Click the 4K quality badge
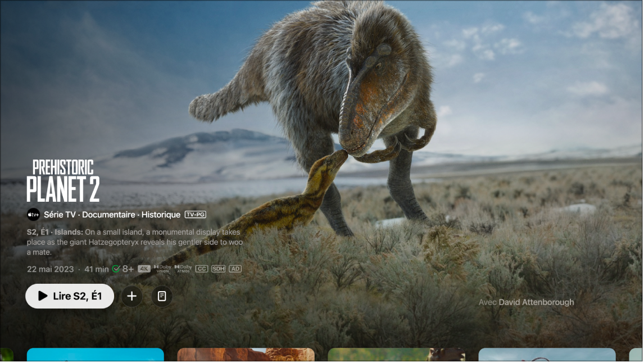Screen dimensions: 644x363 pos(144,269)
